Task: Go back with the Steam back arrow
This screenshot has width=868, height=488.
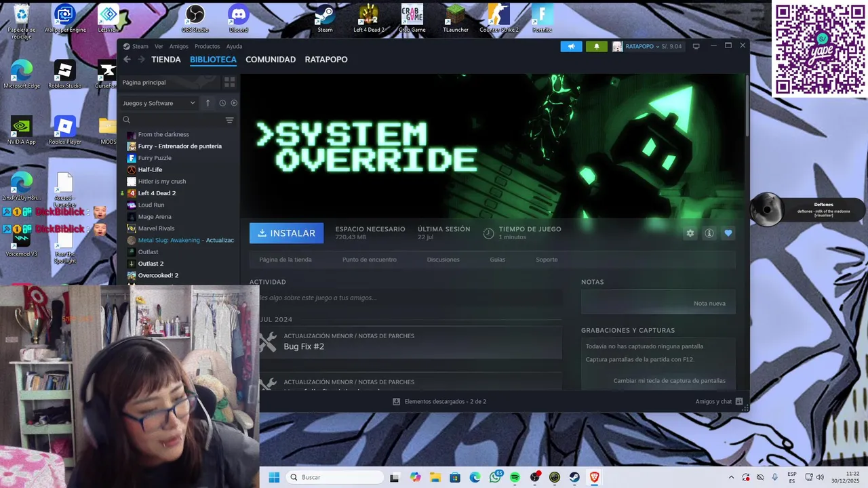Action: (x=127, y=60)
